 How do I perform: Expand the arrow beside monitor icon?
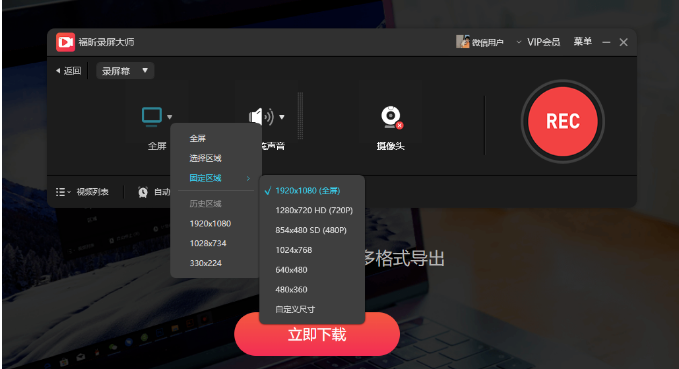(170, 117)
